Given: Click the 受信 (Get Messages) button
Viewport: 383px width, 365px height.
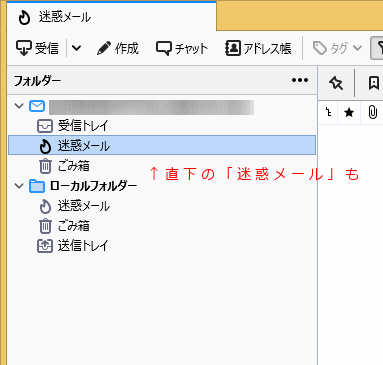Looking at the screenshot, I should (x=37, y=48).
